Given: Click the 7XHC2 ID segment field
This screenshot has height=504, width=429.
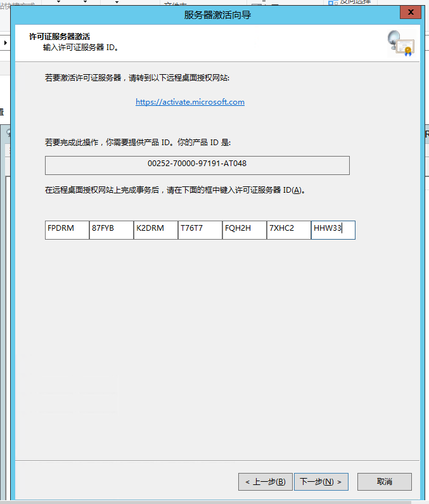Looking at the screenshot, I should 289,230.
